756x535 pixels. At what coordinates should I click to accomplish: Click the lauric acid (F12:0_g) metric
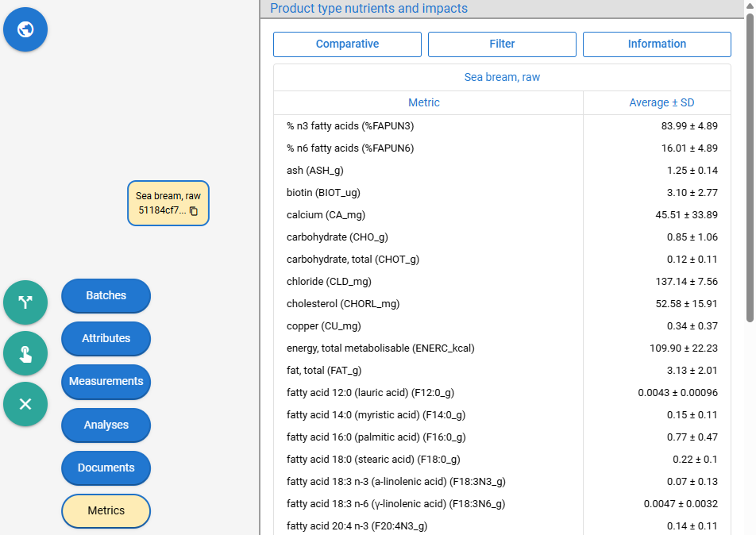tap(370, 392)
